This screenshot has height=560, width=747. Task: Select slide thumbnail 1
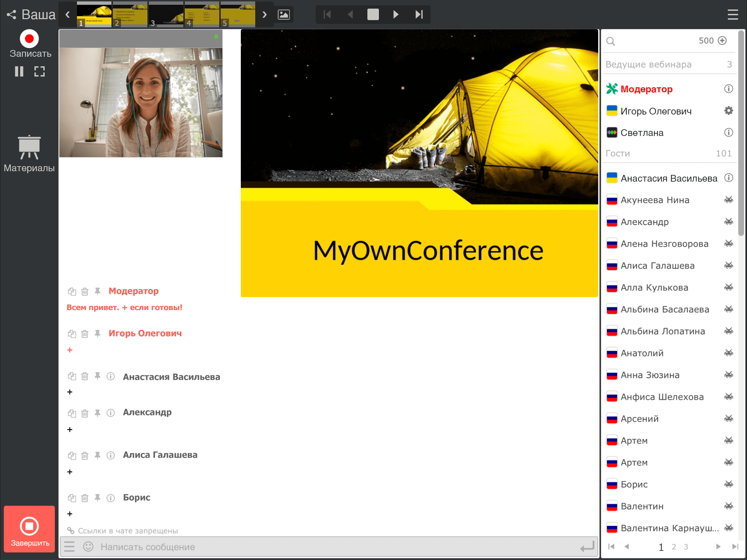point(94,14)
